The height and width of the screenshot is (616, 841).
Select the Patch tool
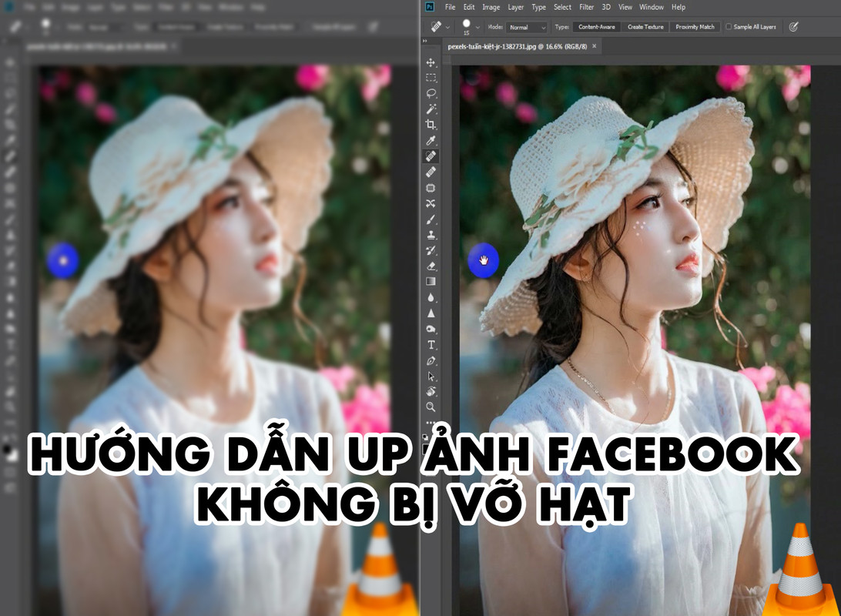point(431,188)
